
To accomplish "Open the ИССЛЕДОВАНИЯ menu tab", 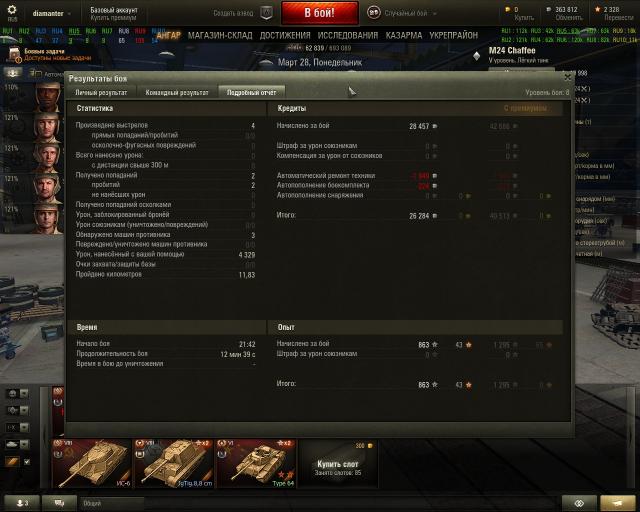I will click(x=347, y=36).
